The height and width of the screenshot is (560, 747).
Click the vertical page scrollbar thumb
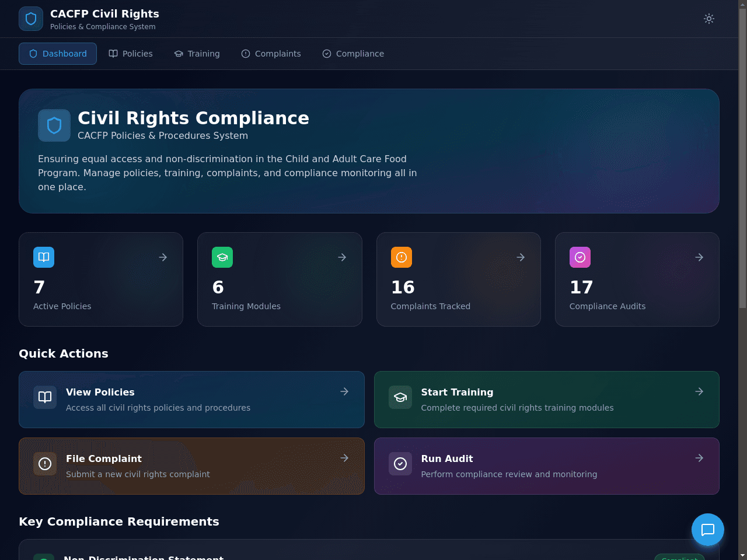click(742, 157)
